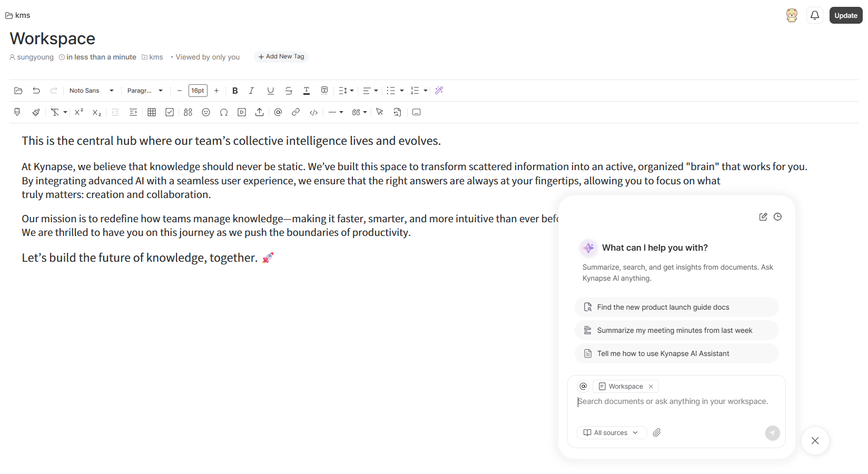Open the text alignment dropdown
868x474 pixels.
[x=370, y=91]
